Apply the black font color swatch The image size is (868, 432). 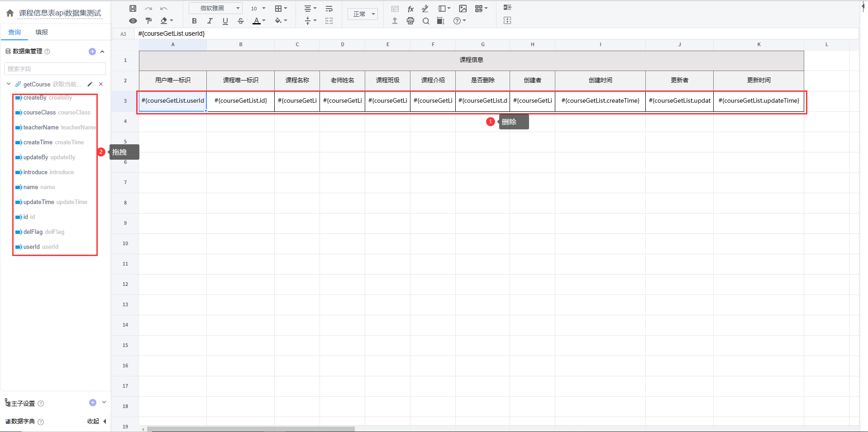[257, 21]
